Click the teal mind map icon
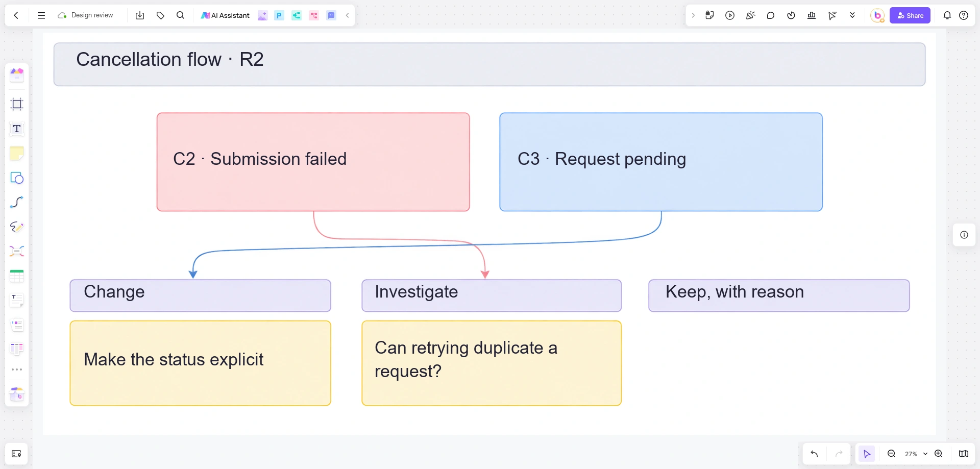The image size is (980, 469). (x=297, y=15)
